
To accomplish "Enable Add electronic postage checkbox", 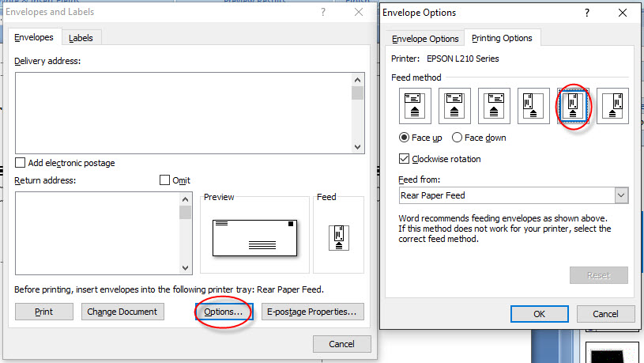I will (x=20, y=162).
